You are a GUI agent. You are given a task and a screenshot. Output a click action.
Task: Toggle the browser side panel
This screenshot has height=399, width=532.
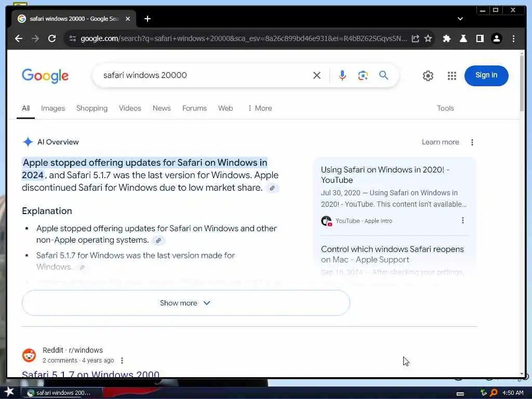click(480, 38)
